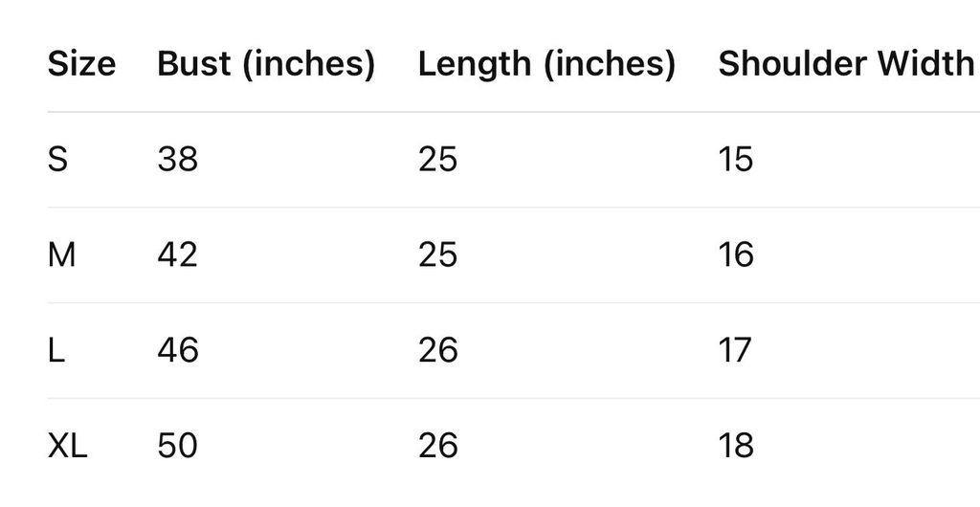Click the Bust (inches) column header
Screen dimensions: 980x507
[265, 64]
